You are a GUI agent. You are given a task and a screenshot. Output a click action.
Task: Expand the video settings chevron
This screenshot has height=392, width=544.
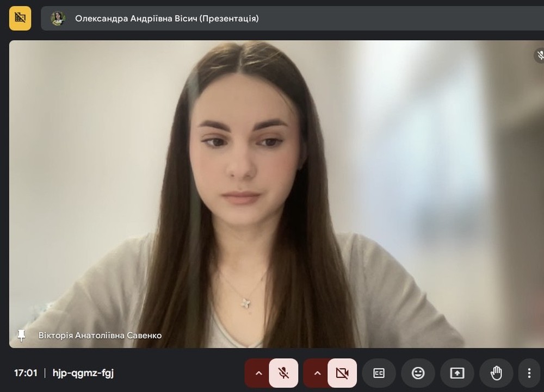coord(317,373)
